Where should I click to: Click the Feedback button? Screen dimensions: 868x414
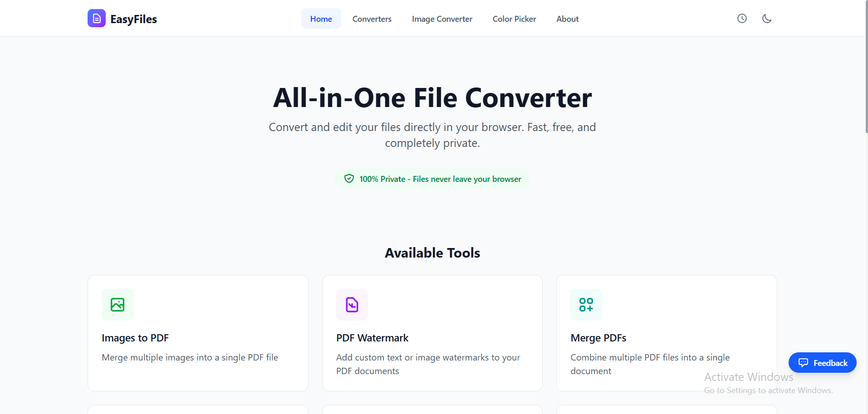click(822, 362)
